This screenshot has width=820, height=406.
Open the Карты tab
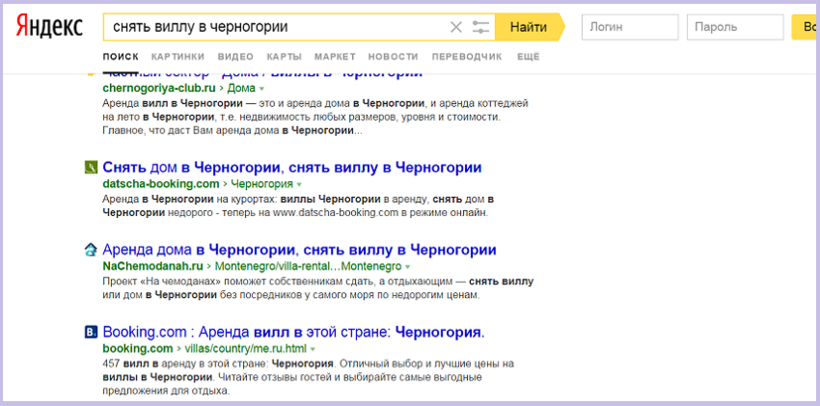click(x=284, y=57)
